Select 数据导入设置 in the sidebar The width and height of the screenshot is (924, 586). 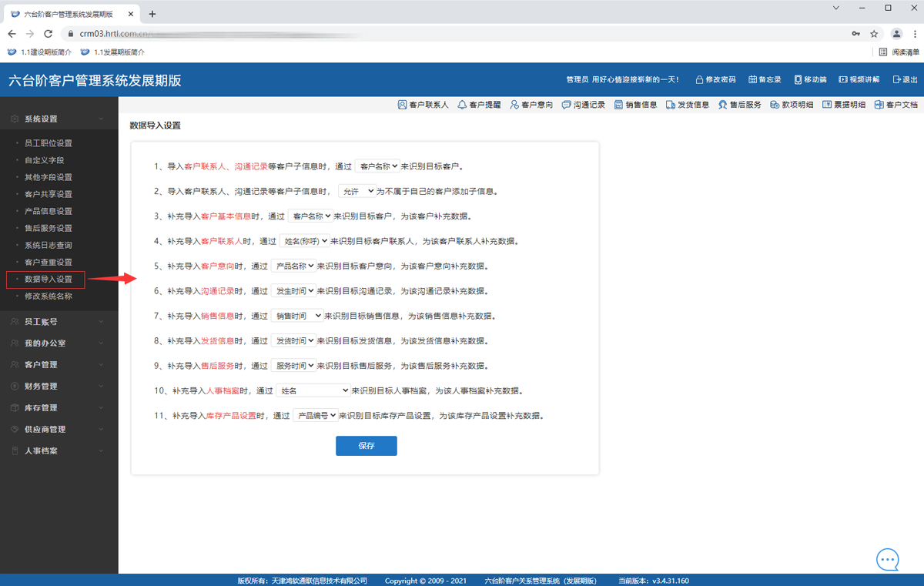[x=49, y=279]
